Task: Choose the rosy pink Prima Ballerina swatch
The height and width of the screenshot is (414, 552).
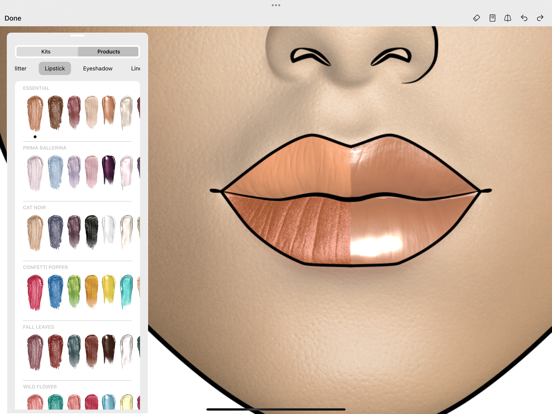Action: pos(92,171)
